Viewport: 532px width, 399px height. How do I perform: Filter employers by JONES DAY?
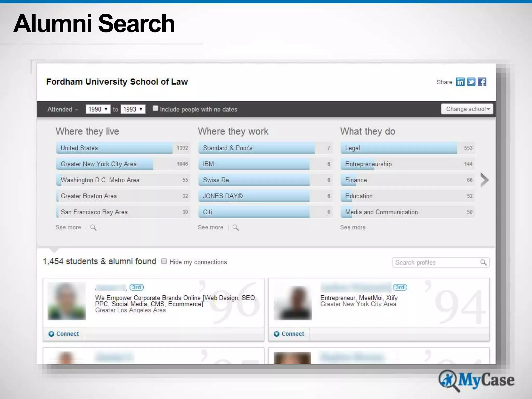[265, 196]
